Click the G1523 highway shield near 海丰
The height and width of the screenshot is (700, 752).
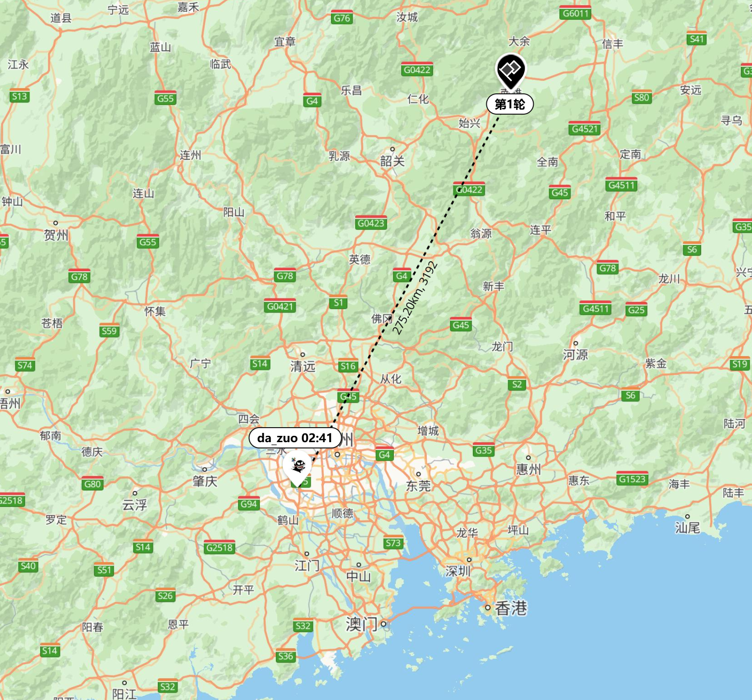632,479
